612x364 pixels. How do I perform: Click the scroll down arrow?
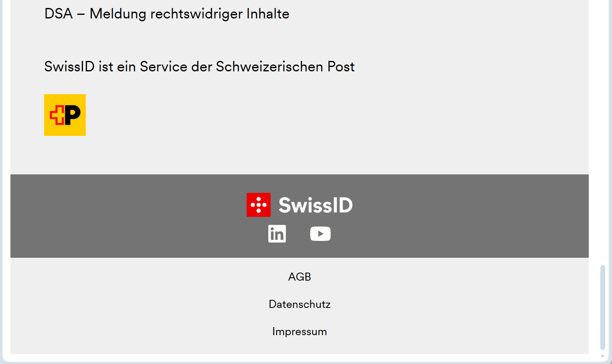pyautogui.click(x=602, y=356)
